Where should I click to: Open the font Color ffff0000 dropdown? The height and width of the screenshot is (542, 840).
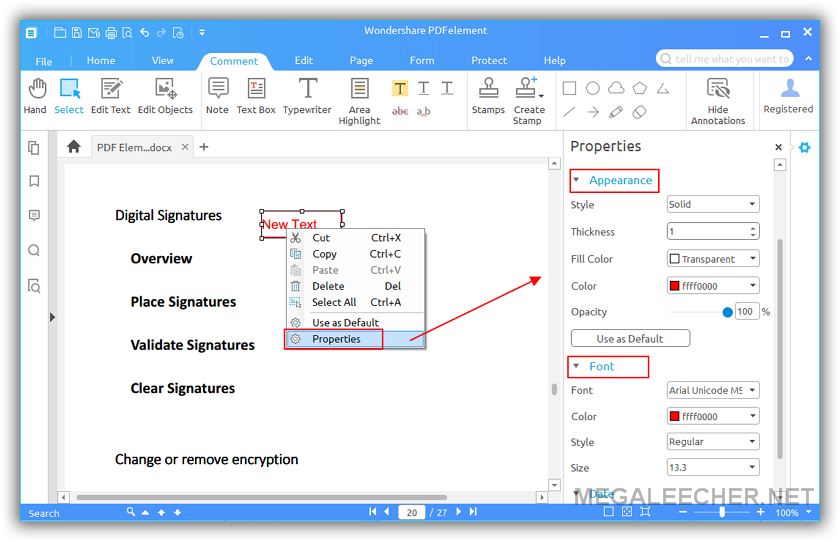(713, 416)
